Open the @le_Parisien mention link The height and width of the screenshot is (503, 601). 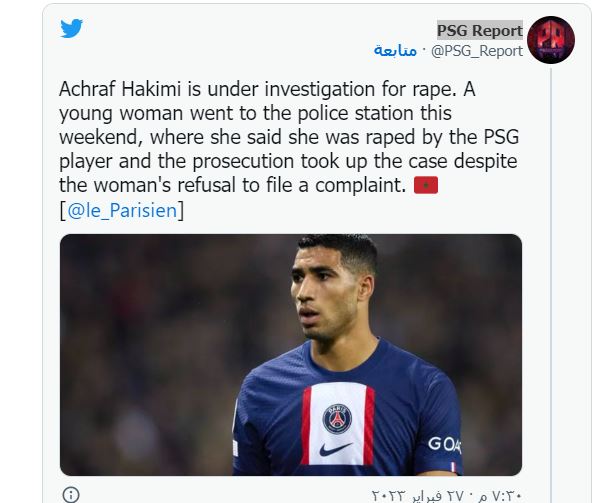122,210
